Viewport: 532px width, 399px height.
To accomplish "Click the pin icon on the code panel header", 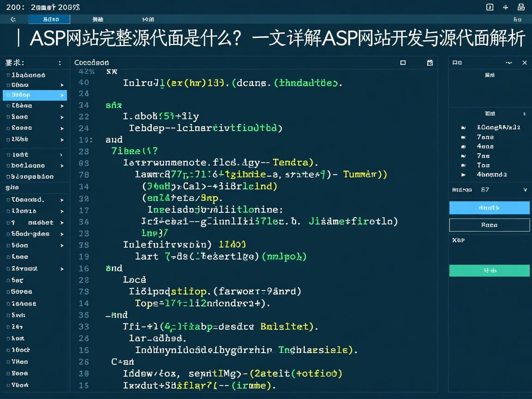I will pos(429,62).
